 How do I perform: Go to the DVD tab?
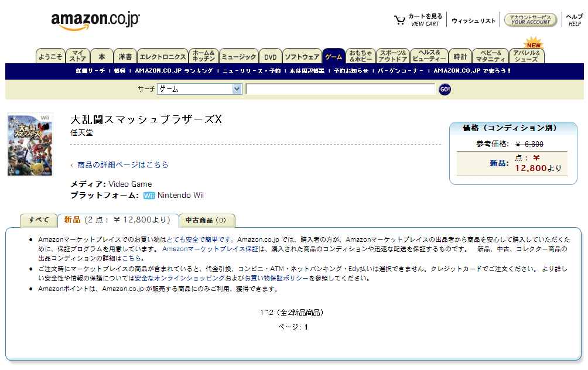tap(271, 56)
